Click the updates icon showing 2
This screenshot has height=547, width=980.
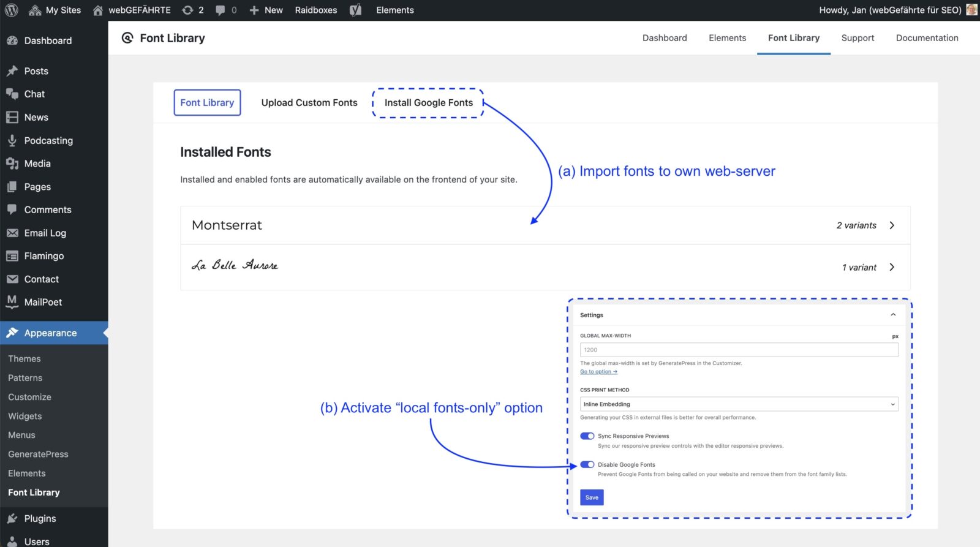pyautogui.click(x=192, y=10)
